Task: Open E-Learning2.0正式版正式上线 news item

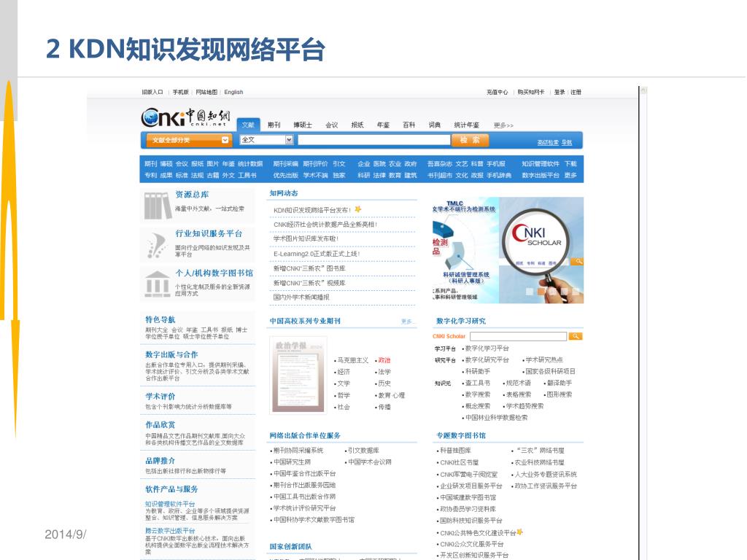Action: (317, 254)
